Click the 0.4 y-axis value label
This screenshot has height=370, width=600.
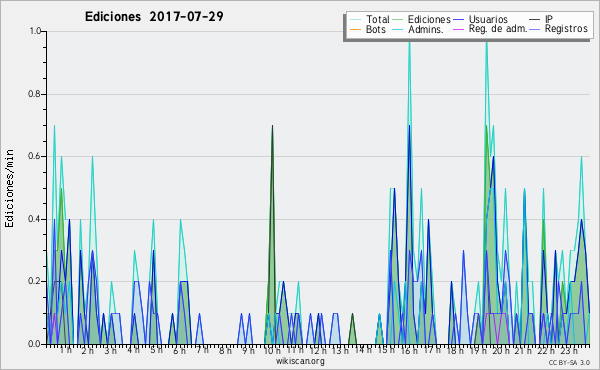[35, 219]
